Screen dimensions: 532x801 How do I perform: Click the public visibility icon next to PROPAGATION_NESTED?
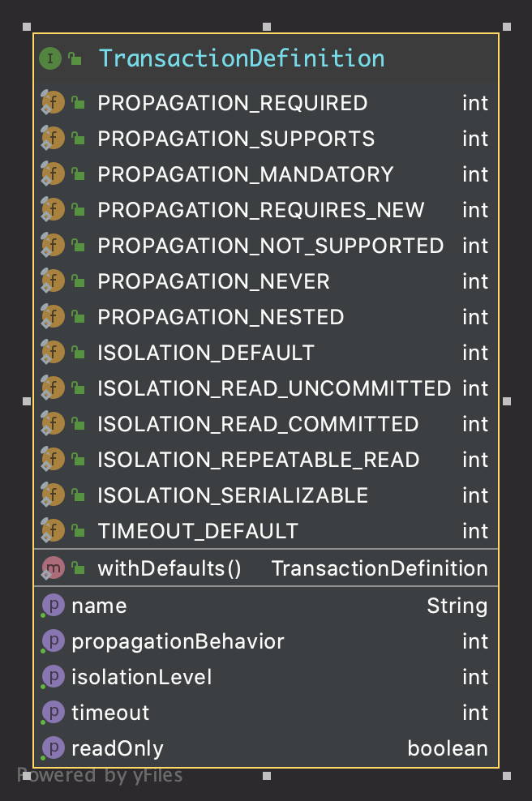pos(78,317)
